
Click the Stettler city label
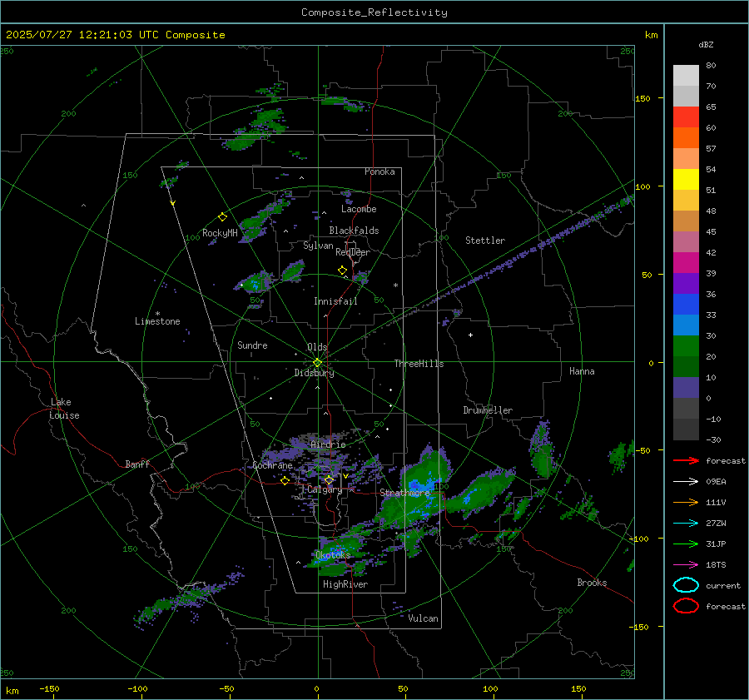tap(485, 241)
